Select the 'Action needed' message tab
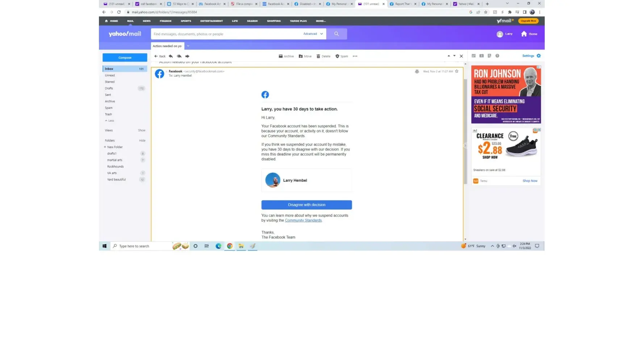Screen dimensions: 644x362 pos(167,46)
